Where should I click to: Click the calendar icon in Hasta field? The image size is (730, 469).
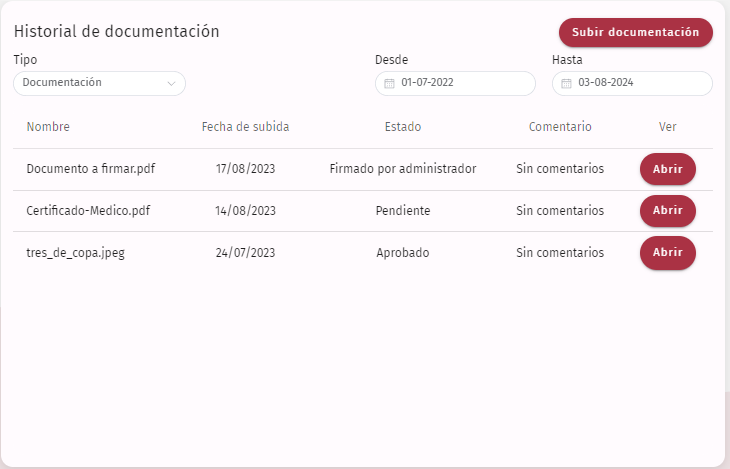click(x=566, y=83)
